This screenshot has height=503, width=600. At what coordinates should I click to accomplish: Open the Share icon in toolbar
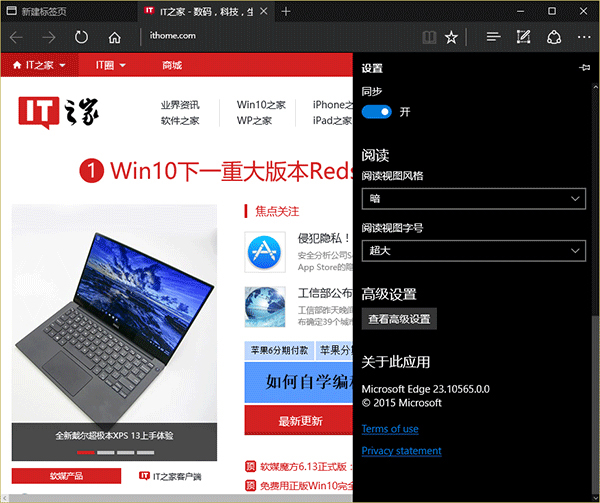pyautogui.click(x=554, y=37)
